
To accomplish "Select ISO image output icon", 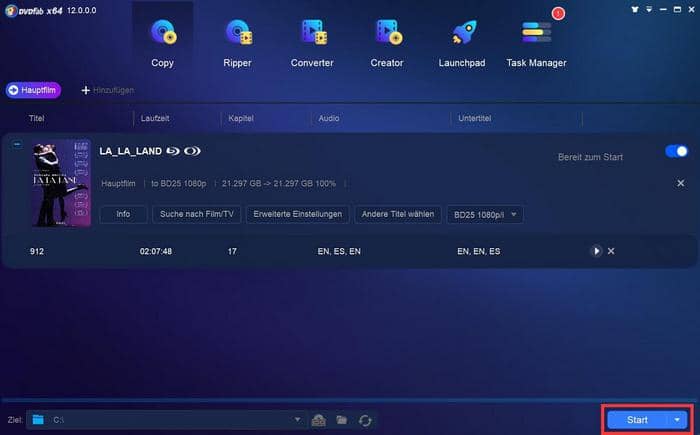I will coord(318,420).
